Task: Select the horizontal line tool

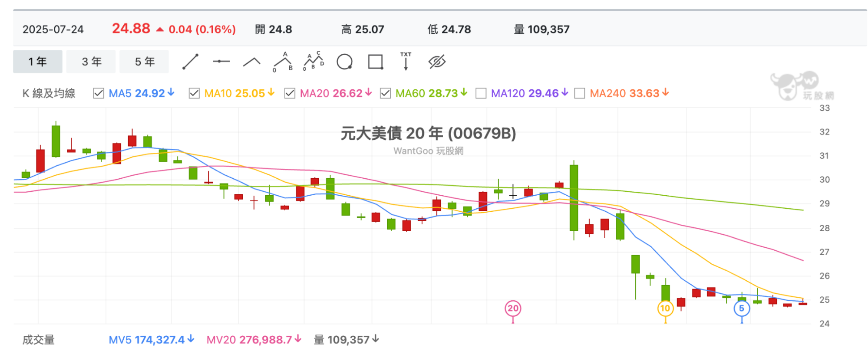Action: [221, 62]
